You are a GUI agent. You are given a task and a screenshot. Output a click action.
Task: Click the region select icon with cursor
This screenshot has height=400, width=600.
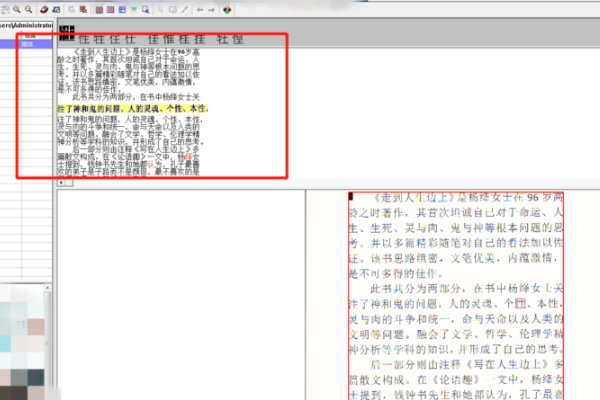pyautogui.click(x=145, y=10)
